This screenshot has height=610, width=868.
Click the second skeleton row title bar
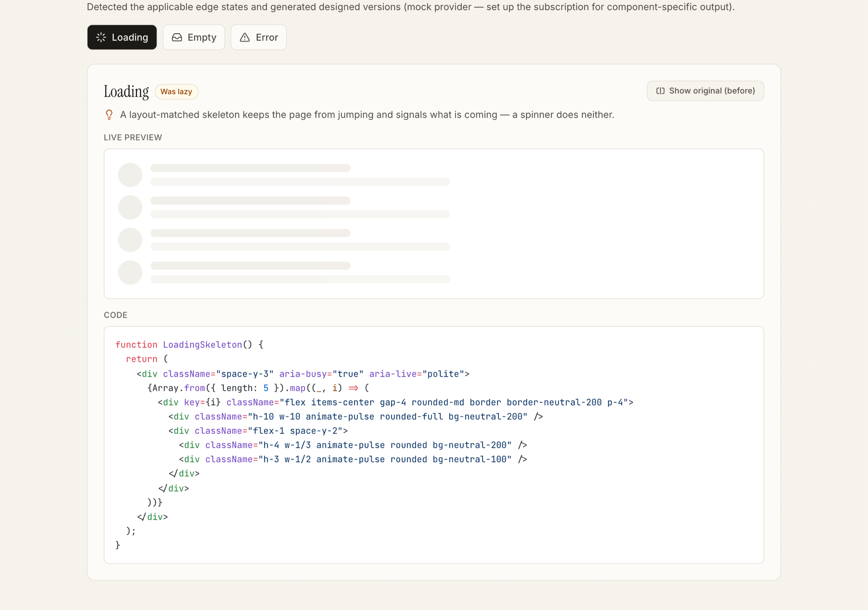[250, 201]
